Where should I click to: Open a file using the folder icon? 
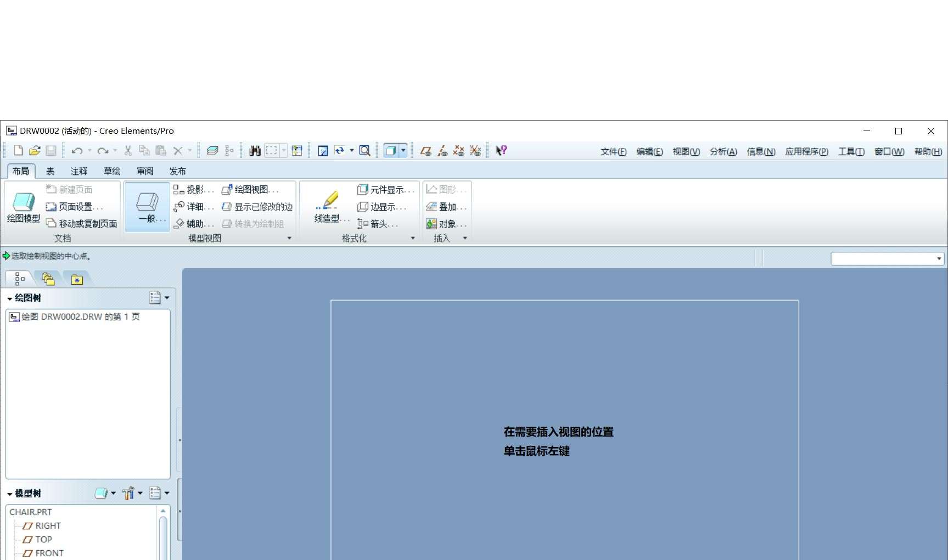pyautogui.click(x=35, y=150)
